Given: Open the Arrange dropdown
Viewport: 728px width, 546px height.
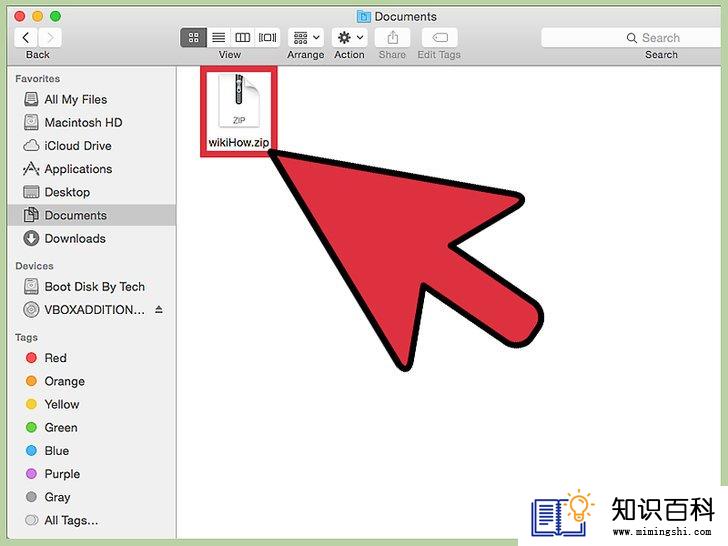Looking at the screenshot, I should (x=306, y=38).
